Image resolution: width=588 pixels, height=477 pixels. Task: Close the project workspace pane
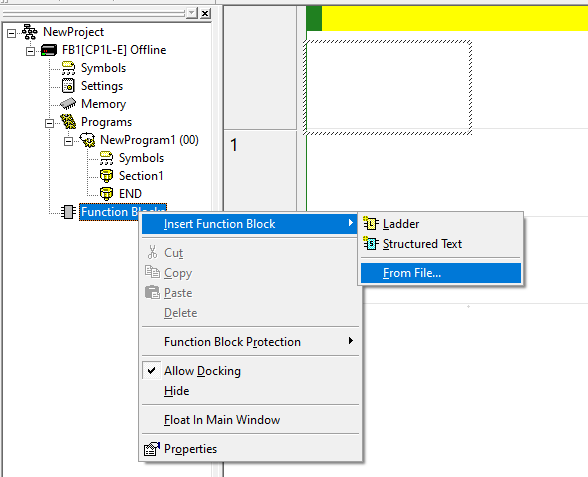(x=205, y=14)
